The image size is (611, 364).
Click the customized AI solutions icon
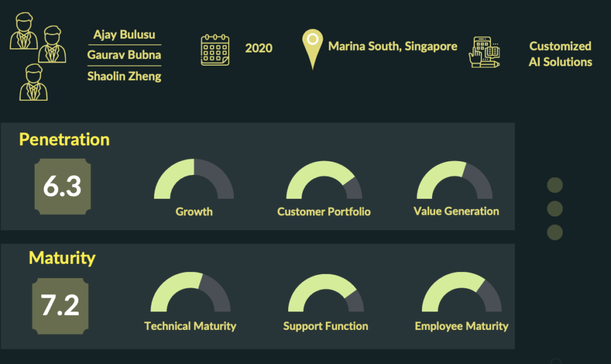click(485, 53)
